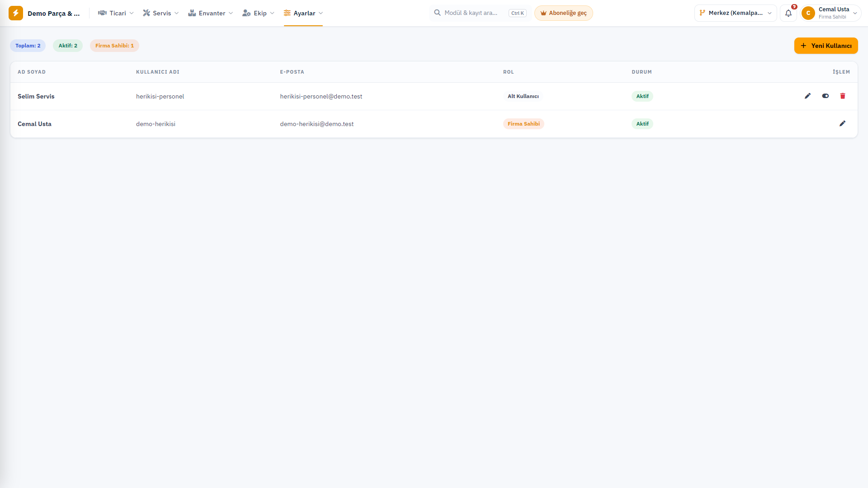
Task: Open the Ticari menu
Action: click(x=116, y=13)
